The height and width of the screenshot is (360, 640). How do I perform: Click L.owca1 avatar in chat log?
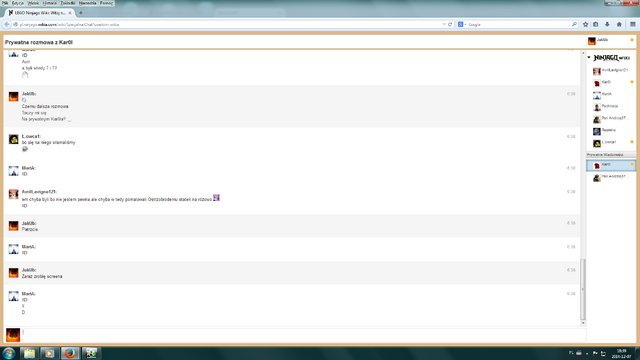pos(13,139)
